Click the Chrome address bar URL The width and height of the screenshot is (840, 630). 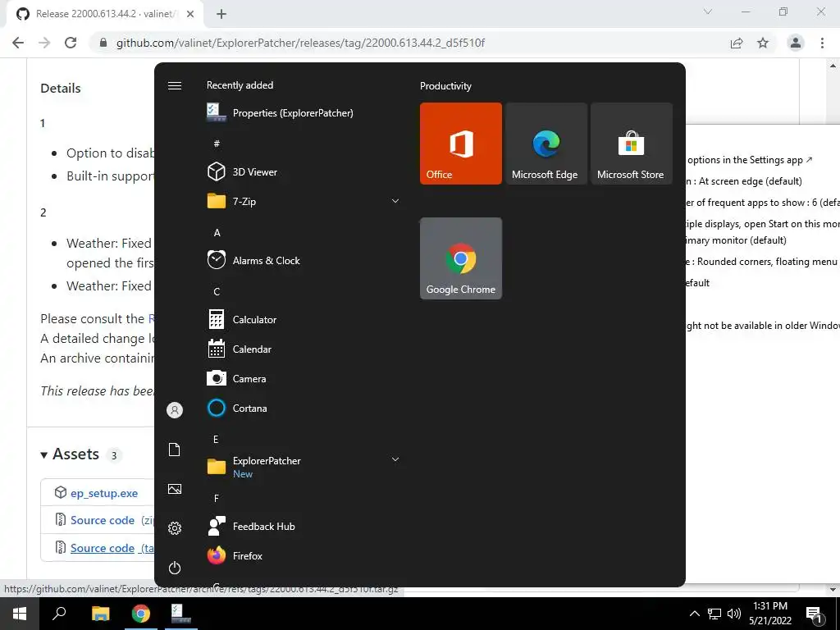coord(300,43)
